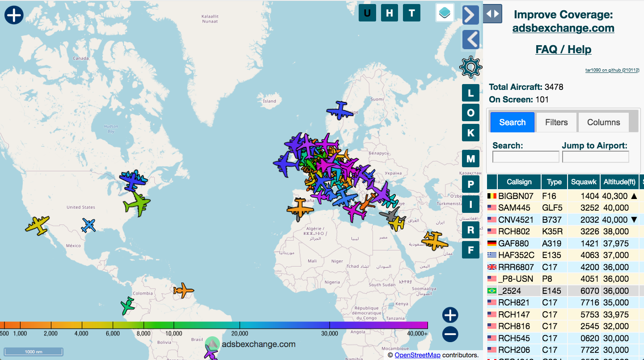Select the SAM445 aircraft row
The width and height of the screenshot is (644, 360).
[x=565, y=208]
